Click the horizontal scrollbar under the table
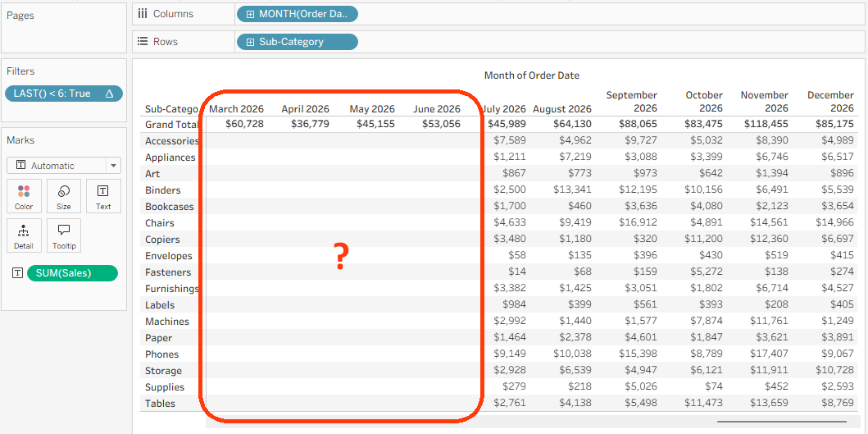The width and height of the screenshot is (868, 434). click(x=783, y=422)
